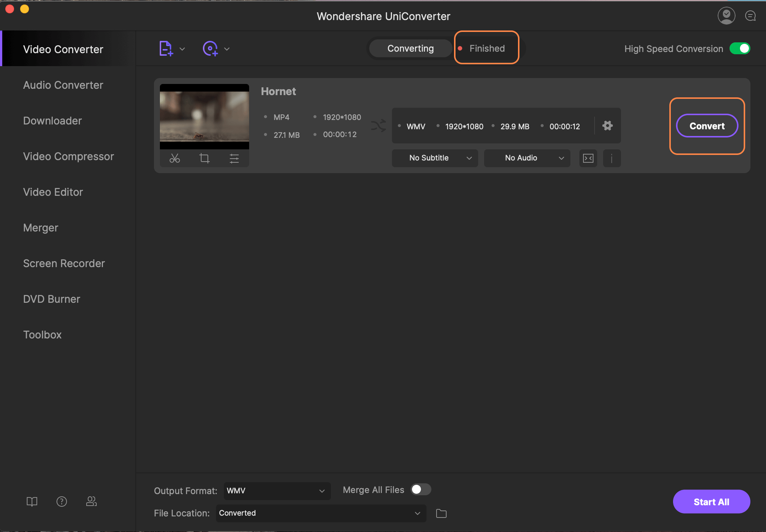Click the conversion settings gear icon

(x=607, y=126)
